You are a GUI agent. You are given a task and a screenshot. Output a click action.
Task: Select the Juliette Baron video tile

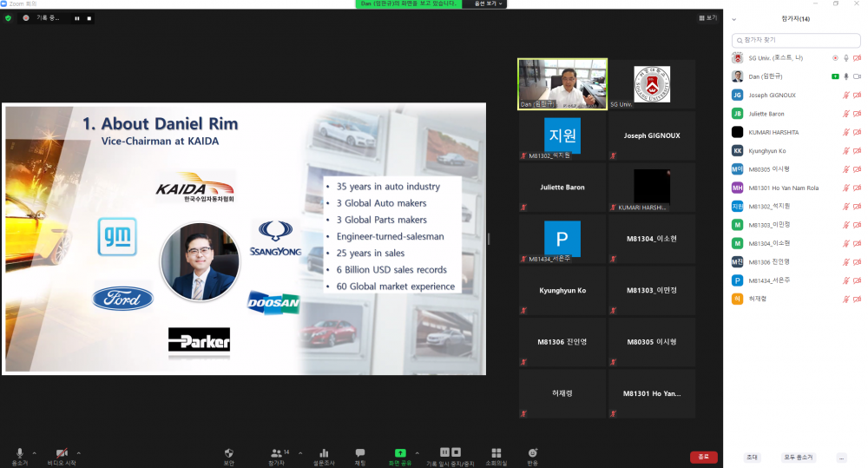[x=562, y=188]
